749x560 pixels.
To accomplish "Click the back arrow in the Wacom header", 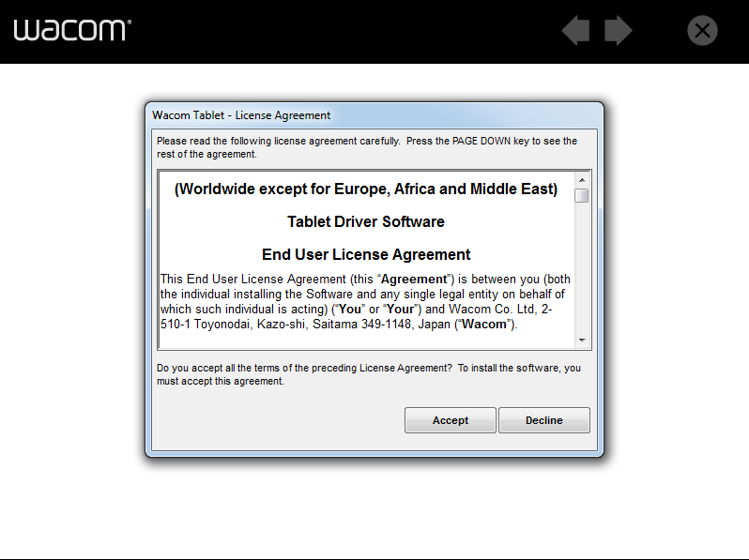I will point(575,30).
